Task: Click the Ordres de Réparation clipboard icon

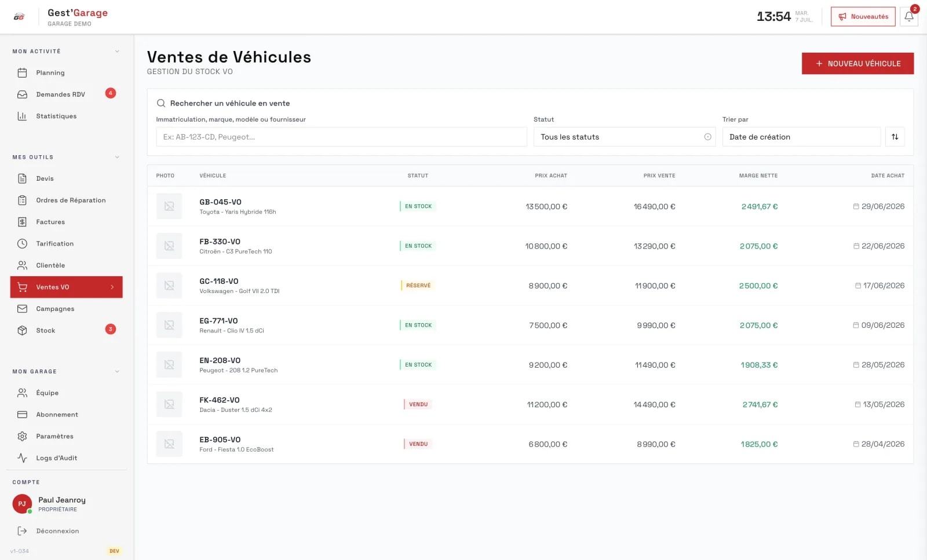Action: click(x=22, y=200)
